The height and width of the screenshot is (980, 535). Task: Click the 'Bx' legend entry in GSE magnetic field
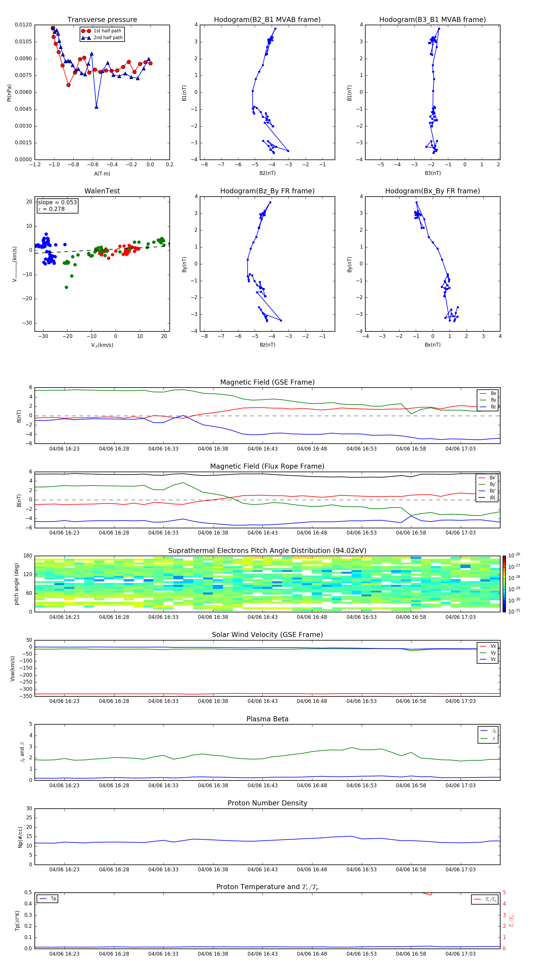coord(488,393)
